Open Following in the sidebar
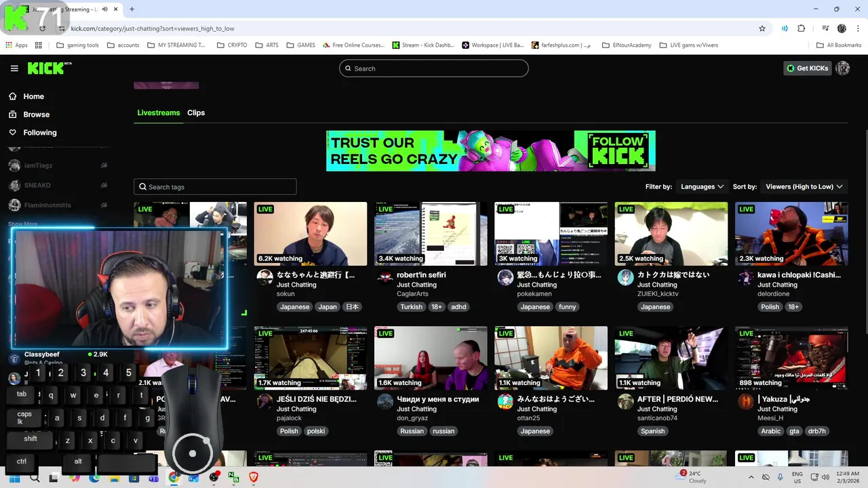Viewport: 868px width, 488px height. pos(40,133)
